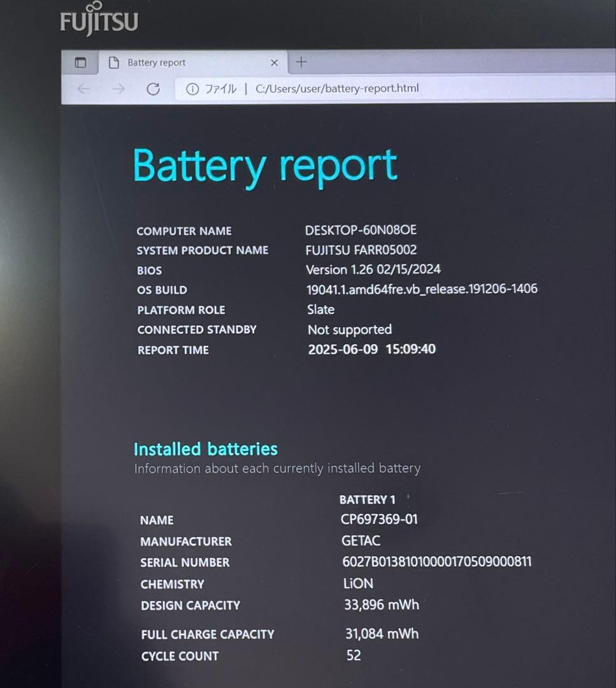The image size is (616, 688).
Task: Click the COMPUTER NAME label
Action: (184, 231)
